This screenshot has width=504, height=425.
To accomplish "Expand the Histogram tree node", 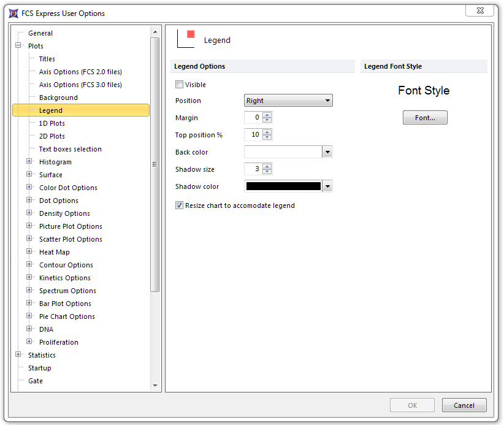I will 29,162.
